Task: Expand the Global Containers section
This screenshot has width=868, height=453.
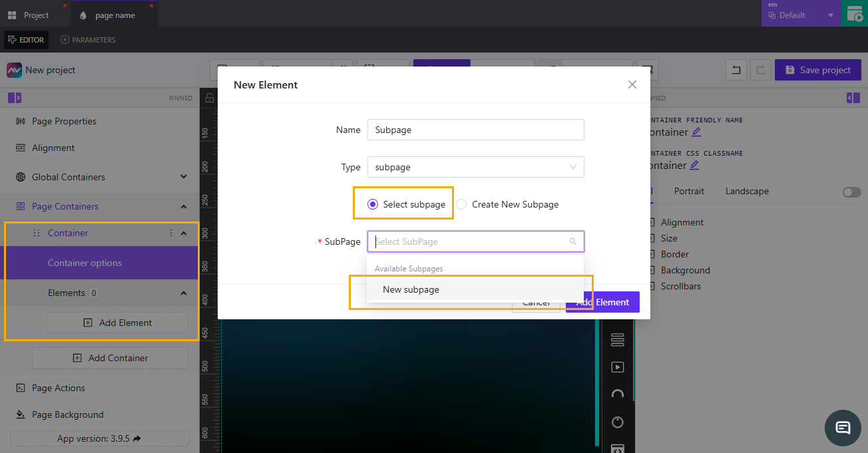Action: click(x=184, y=177)
